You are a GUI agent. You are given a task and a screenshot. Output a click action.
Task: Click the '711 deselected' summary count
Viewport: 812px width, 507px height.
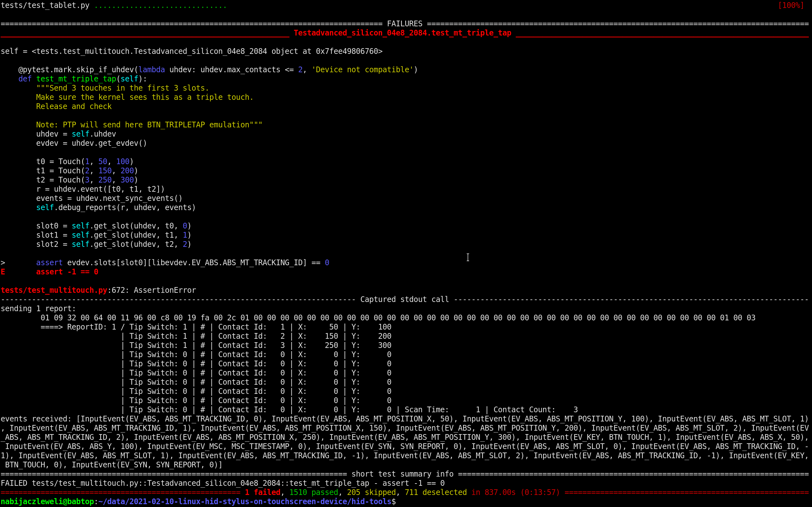click(435, 492)
